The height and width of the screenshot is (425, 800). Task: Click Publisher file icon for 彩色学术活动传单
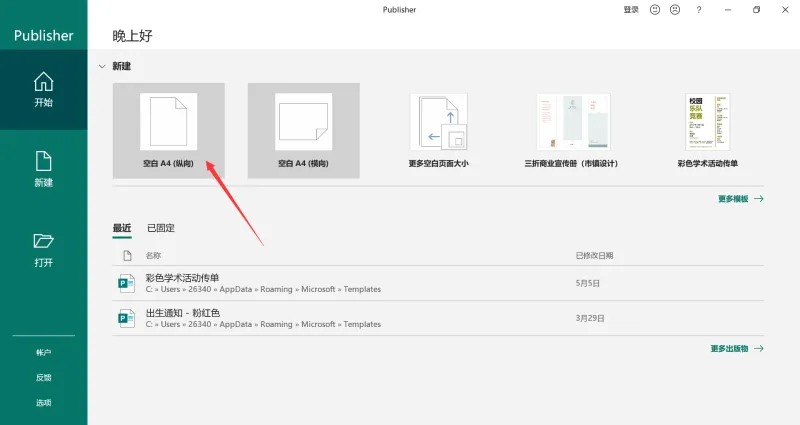[127, 283]
